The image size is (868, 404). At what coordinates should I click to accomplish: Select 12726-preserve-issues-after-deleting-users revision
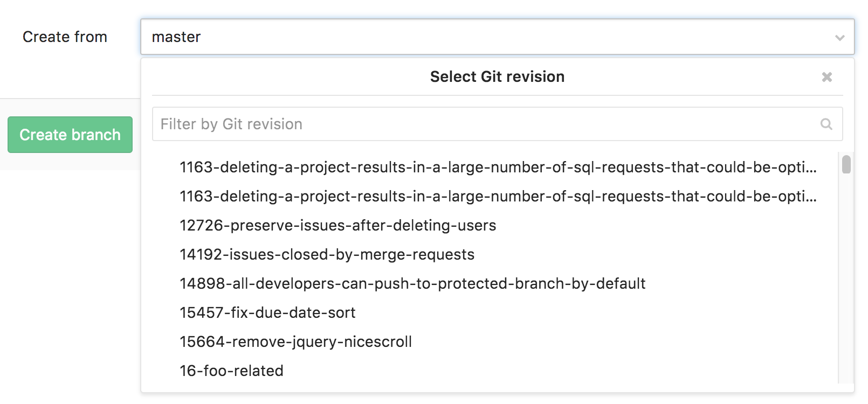[337, 226]
